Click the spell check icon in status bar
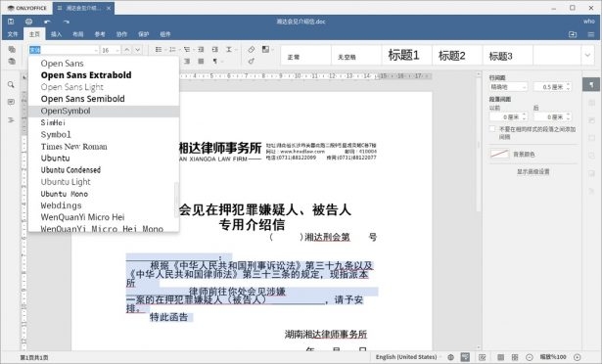Image resolution: width=602 pixels, height=364 pixels. pyautogui.click(x=465, y=357)
